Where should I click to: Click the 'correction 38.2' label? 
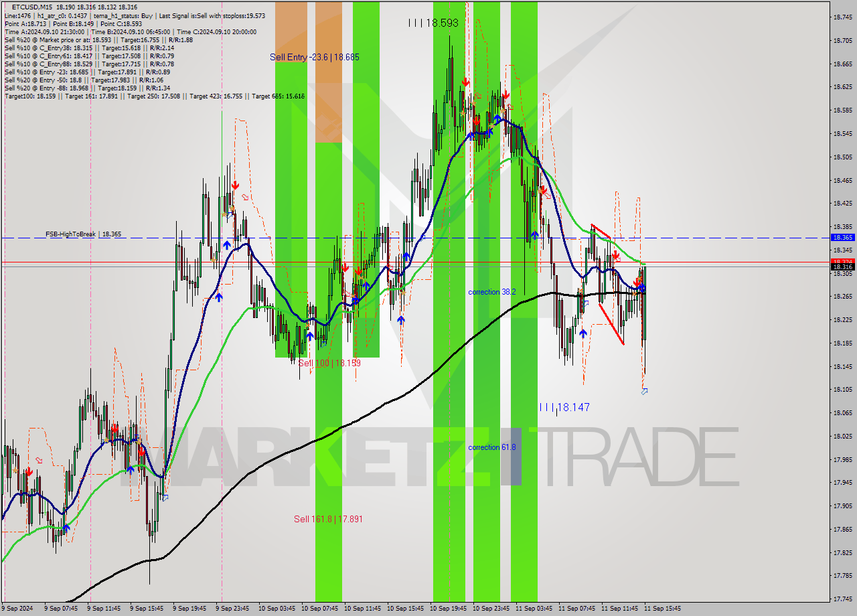(492, 292)
